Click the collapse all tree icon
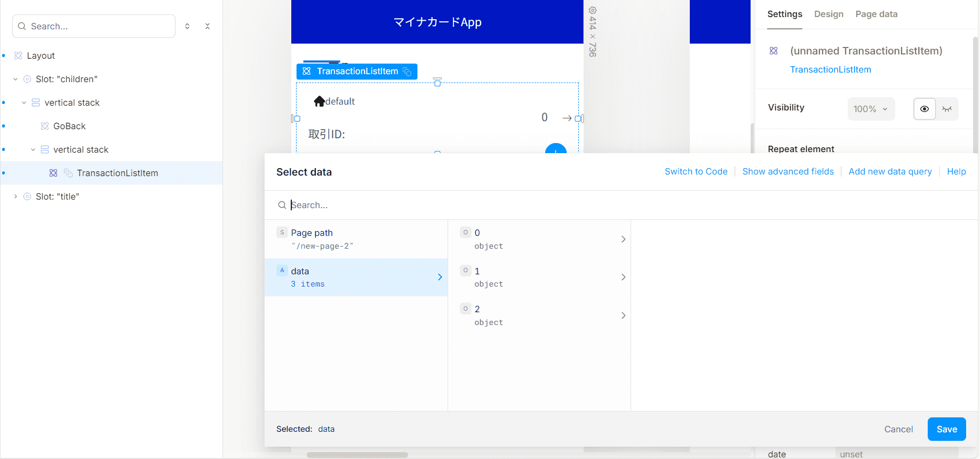 pos(208,26)
